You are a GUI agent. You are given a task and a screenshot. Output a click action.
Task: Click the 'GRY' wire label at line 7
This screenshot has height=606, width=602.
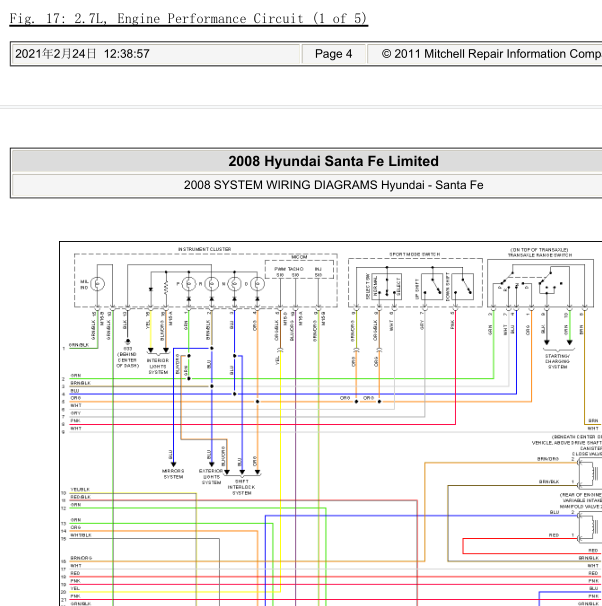click(x=75, y=413)
